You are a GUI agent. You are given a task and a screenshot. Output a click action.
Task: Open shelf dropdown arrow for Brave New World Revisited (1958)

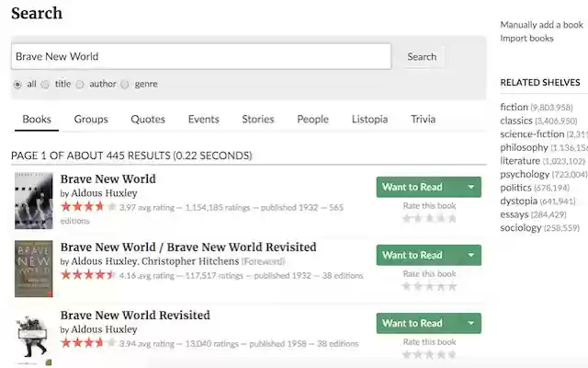[x=471, y=323]
